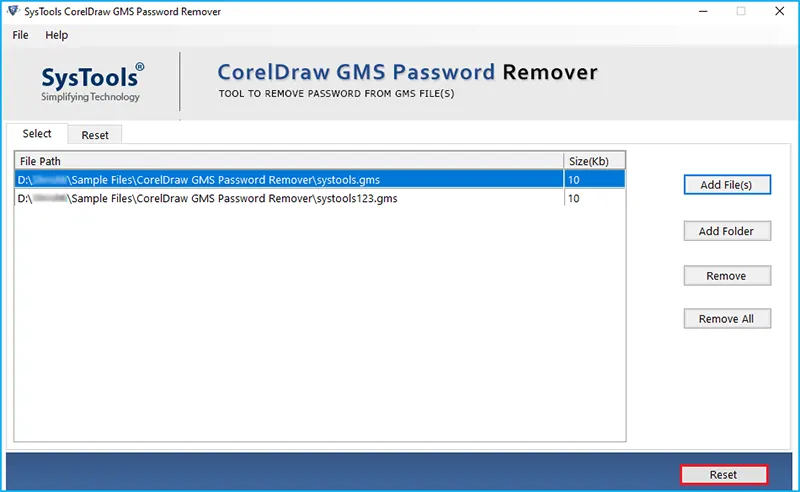Click the Add File(s) button
800x492 pixels.
click(727, 185)
